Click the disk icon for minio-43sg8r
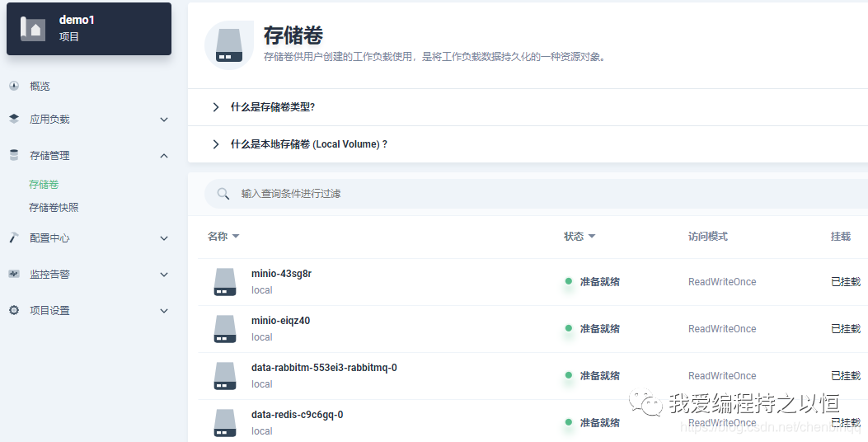The width and height of the screenshot is (868, 442). pos(225,282)
